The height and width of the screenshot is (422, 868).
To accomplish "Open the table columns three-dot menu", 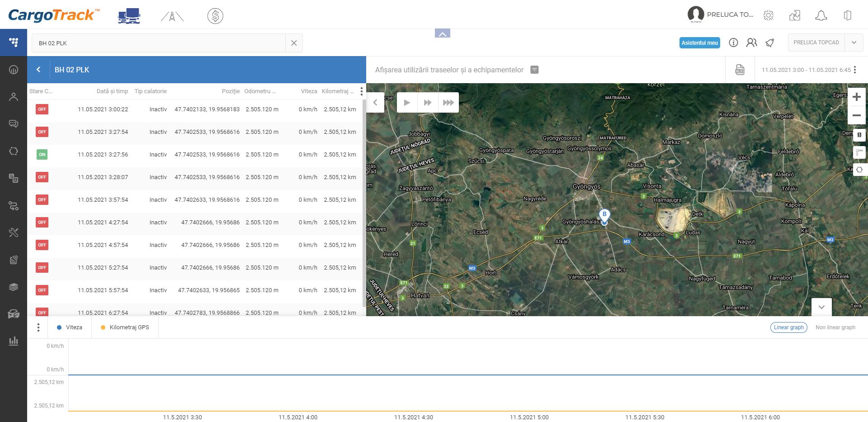I will click(x=361, y=91).
